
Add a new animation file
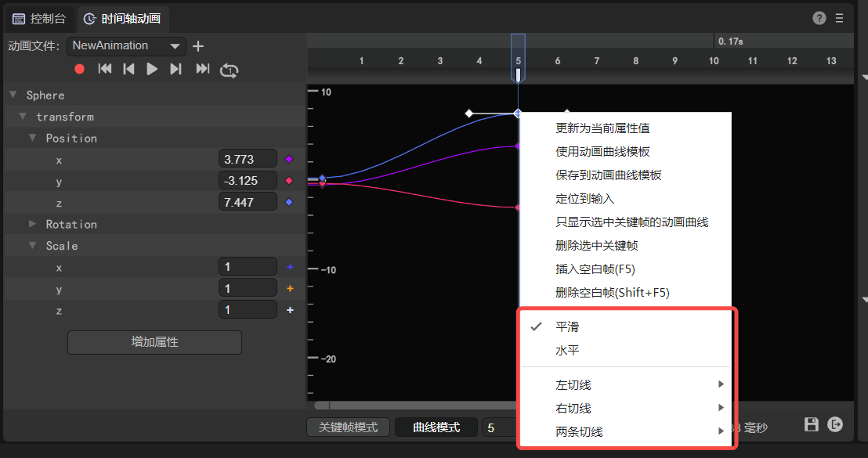(x=198, y=46)
